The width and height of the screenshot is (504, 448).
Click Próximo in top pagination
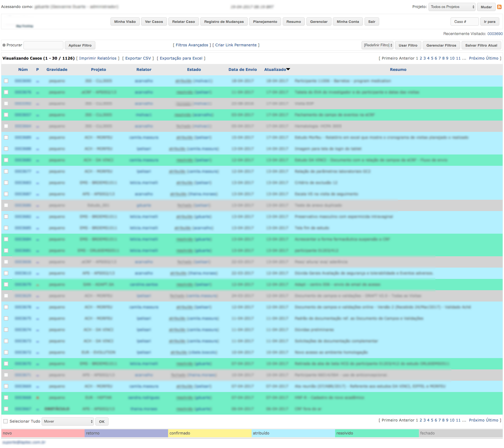tap(477, 58)
